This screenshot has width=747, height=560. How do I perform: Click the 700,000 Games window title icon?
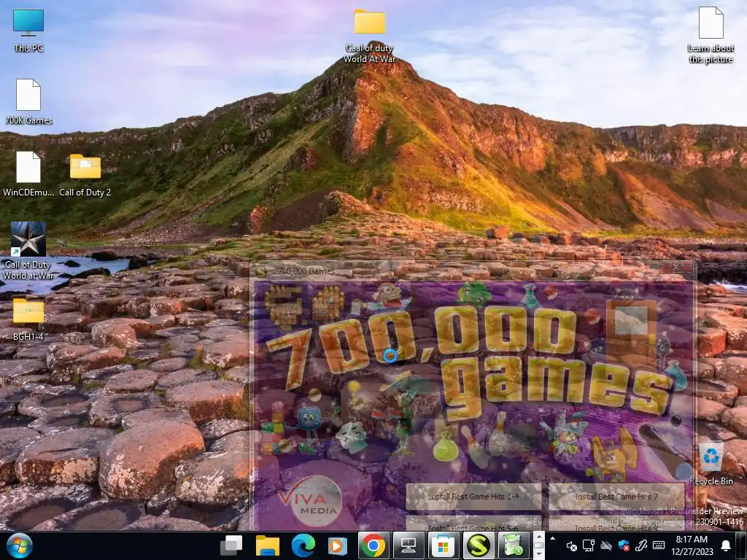tap(260, 271)
